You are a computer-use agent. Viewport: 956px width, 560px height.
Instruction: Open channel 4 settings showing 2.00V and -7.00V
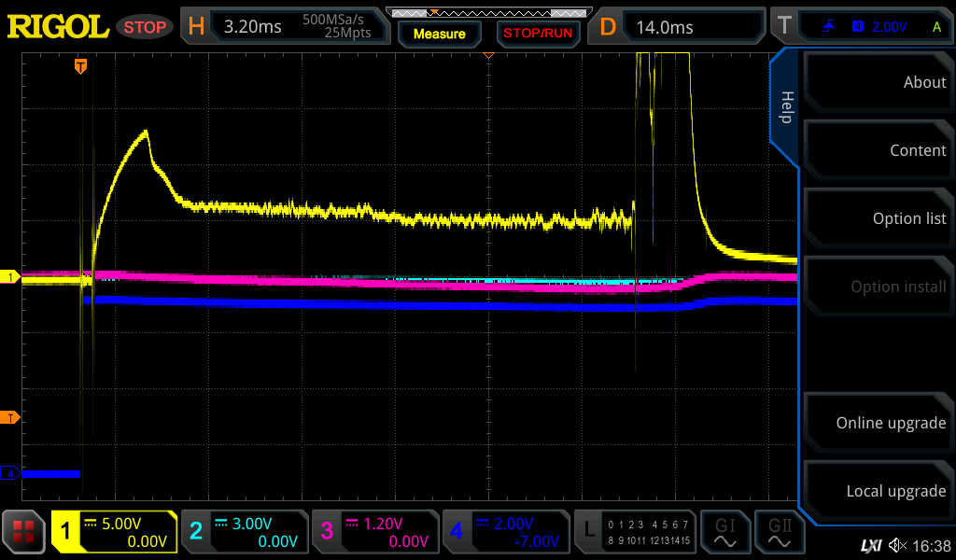[x=505, y=532]
